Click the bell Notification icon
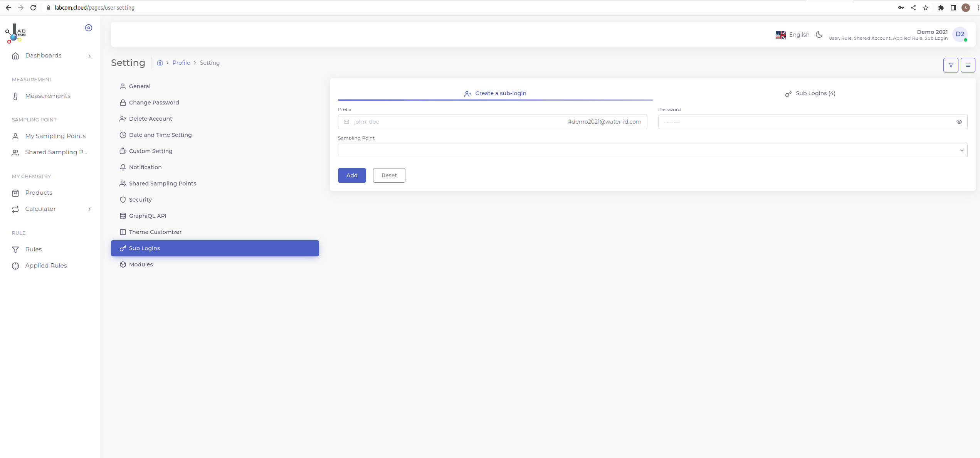 (x=123, y=167)
